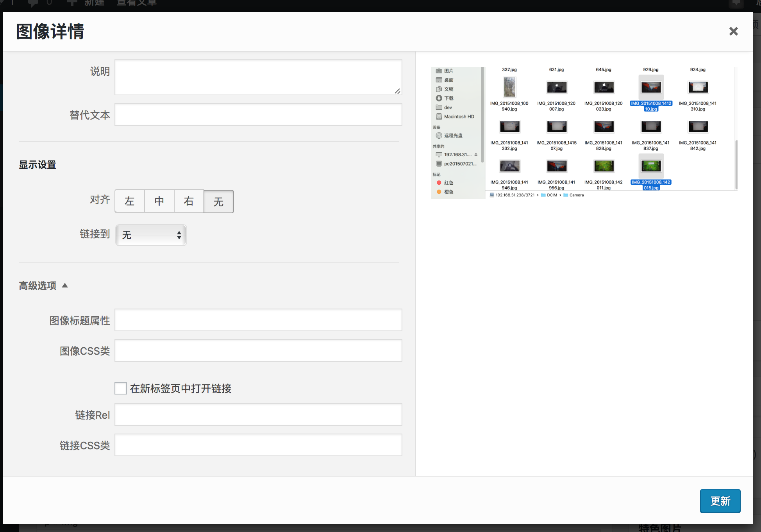The image size is (761, 532).
Task: Select no alignment 无 button
Action: pos(218,202)
